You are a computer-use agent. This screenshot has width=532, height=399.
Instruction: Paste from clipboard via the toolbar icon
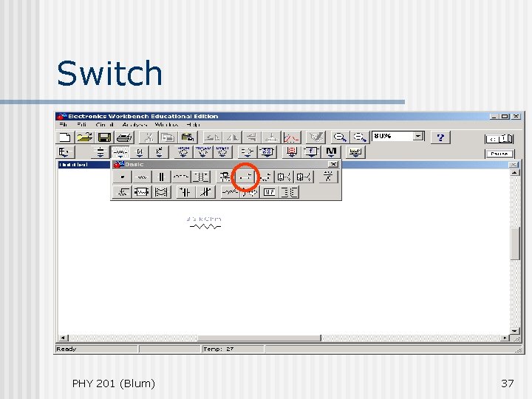(187, 137)
